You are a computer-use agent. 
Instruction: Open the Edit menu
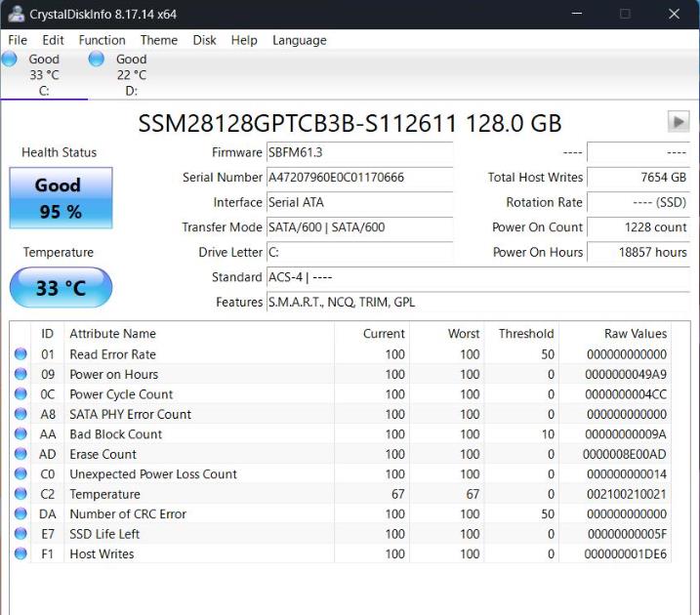point(53,40)
